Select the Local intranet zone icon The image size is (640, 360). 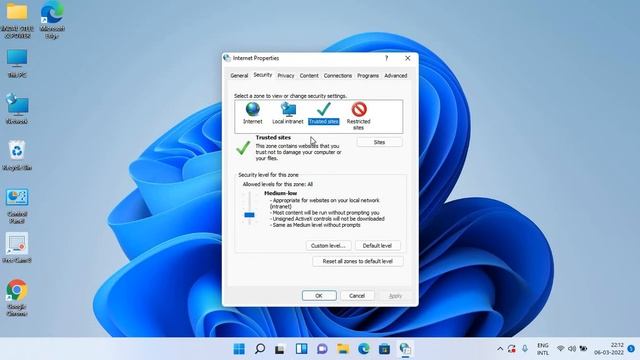(x=288, y=109)
